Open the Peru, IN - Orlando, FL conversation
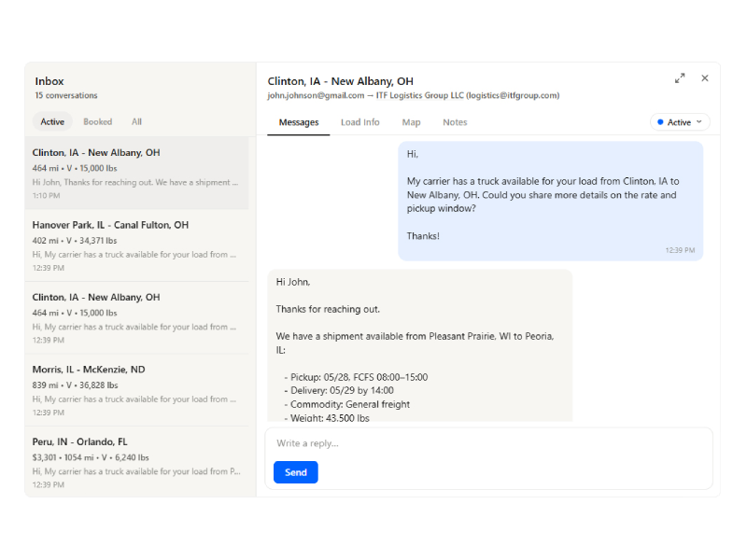This screenshot has height=560, width=747. [x=136, y=462]
